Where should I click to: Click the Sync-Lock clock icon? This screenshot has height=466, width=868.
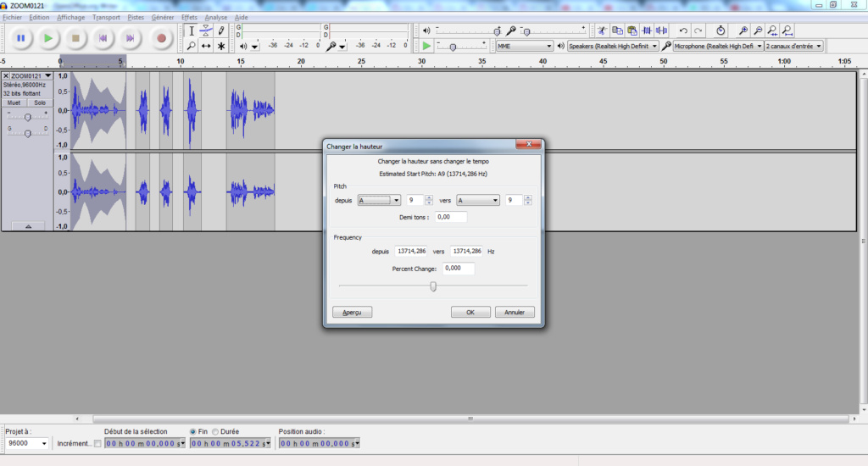[x=721, y=31]
